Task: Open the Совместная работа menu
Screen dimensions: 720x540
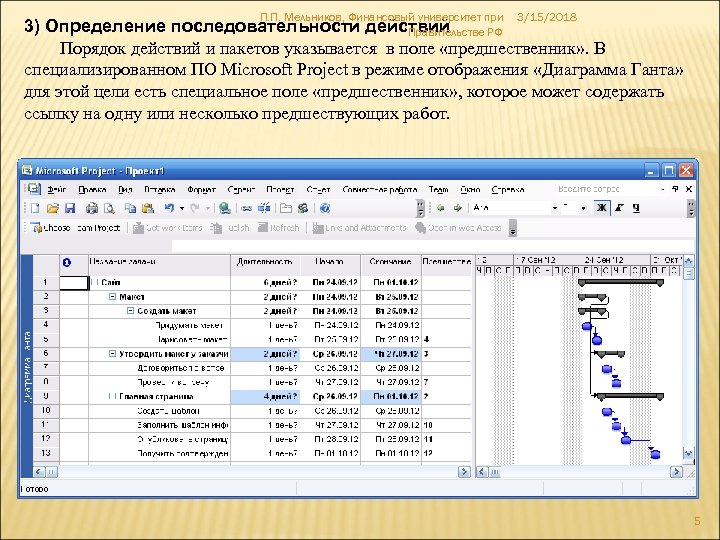Action: pos(379,189)
